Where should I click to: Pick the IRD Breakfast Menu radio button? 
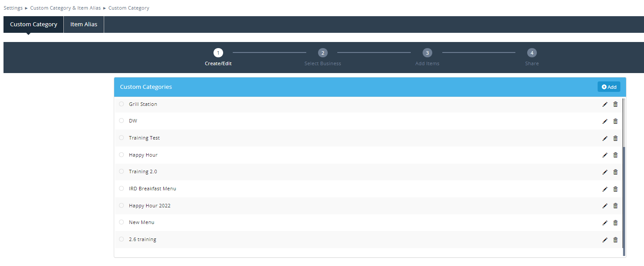point(121,189)
